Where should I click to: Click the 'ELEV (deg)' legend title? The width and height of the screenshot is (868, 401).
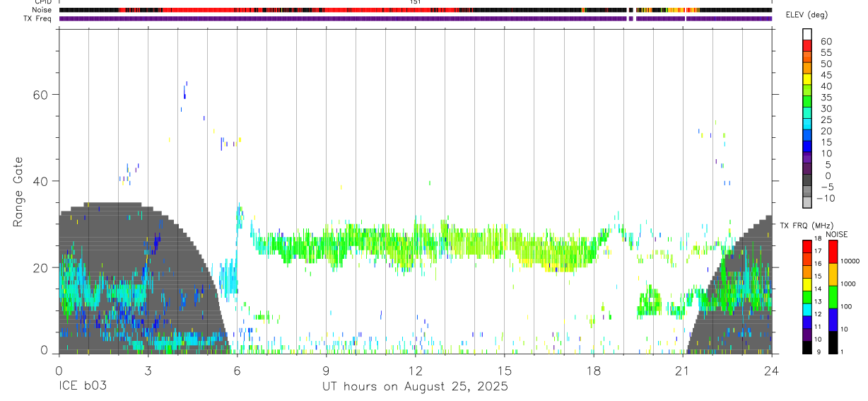tap(807, 15)
